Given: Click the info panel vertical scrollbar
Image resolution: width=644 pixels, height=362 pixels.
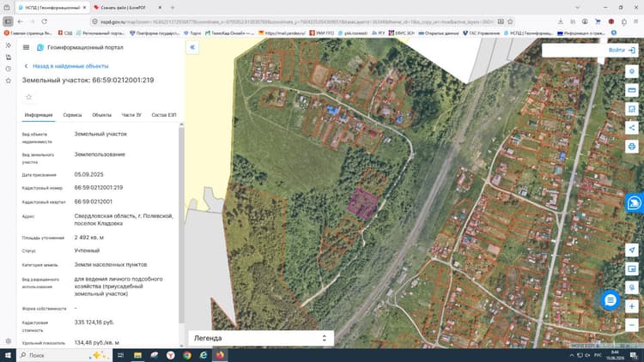Looking at the screenshot, I should pyautogui.click(x=181, y=226).
